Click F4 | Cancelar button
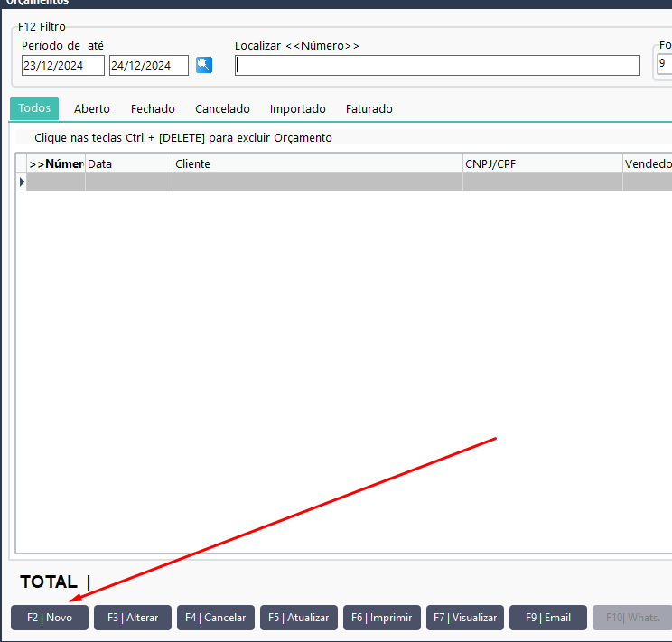Viewport: 672px width, 642px height. pos(216,618)
